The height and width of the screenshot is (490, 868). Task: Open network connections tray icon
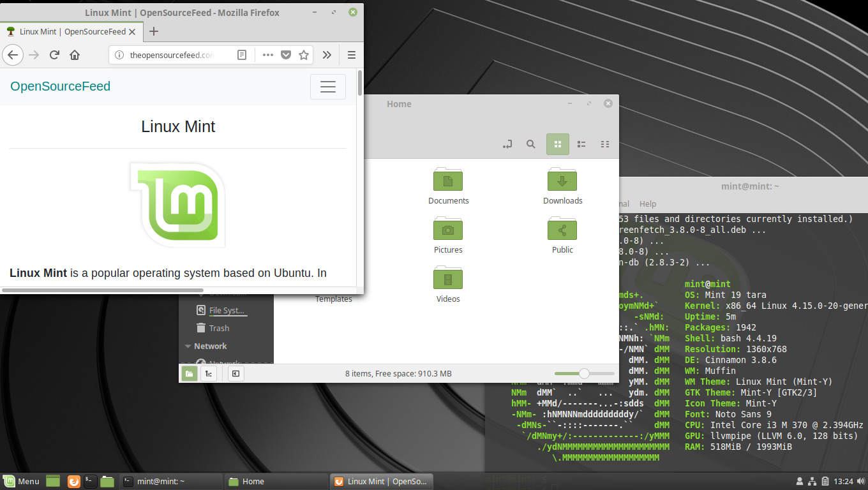click(x=812, y=481)
